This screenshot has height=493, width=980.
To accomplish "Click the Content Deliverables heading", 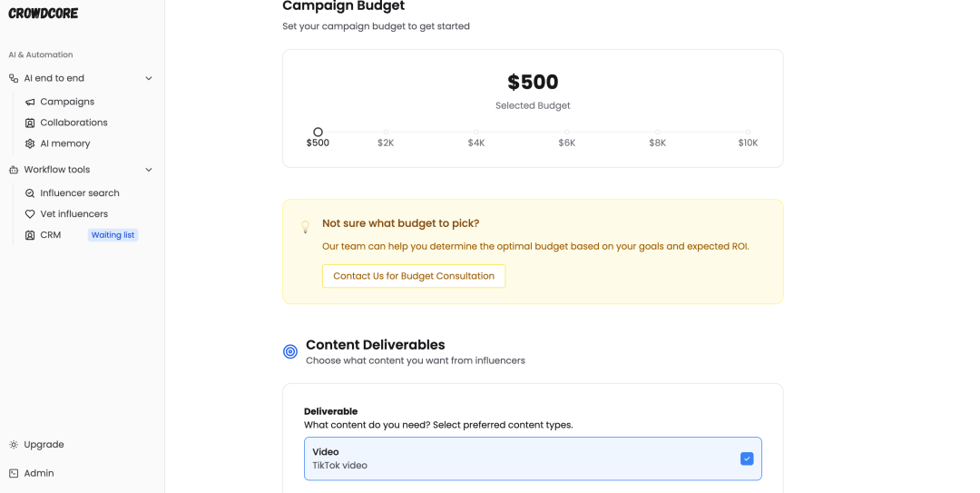I will tap(375, 345).
